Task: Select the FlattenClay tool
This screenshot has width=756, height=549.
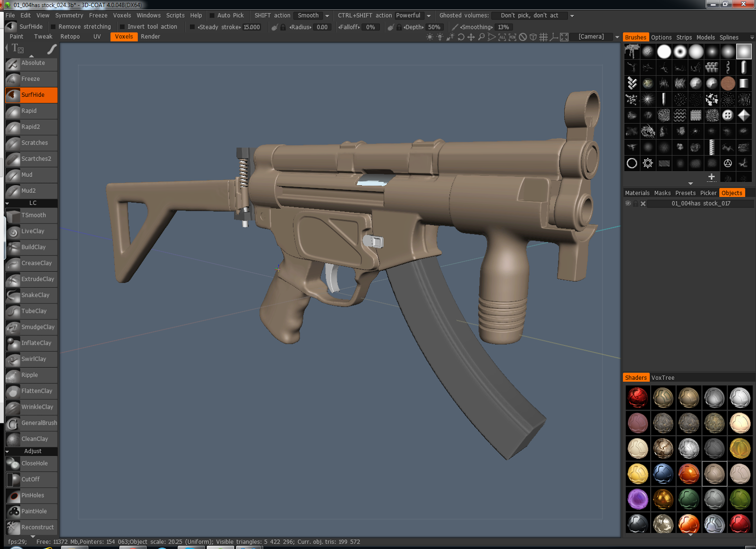Action: (x=31, y=391)
